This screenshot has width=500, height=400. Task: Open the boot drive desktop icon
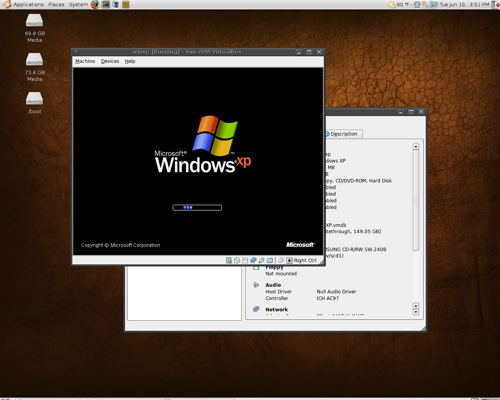coord(35,103)
